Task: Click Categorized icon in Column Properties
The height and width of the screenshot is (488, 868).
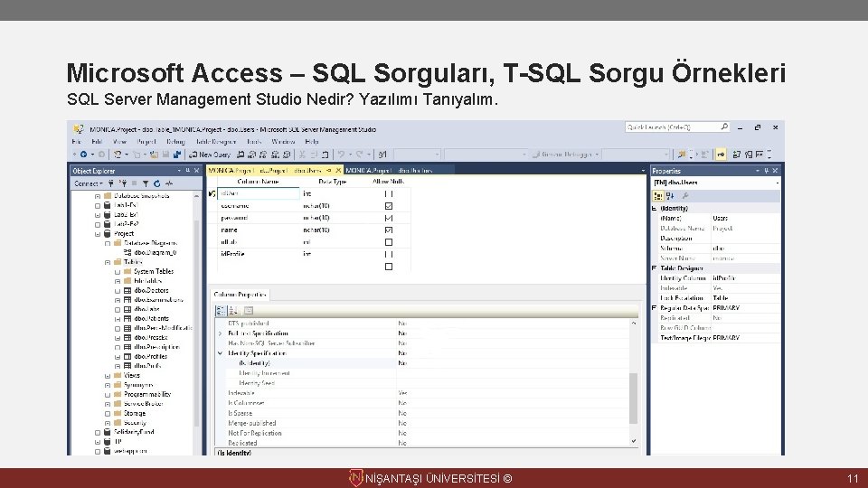Action: pyautogui.click(x=221, y=310)
